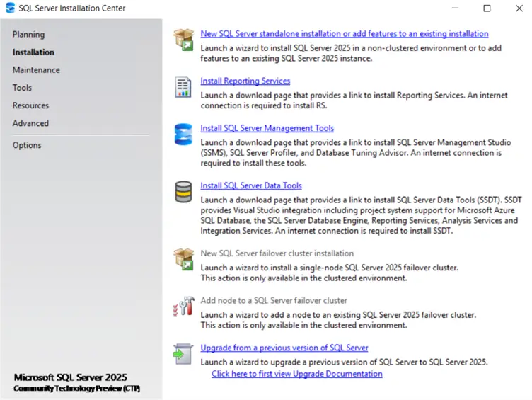Open the Tools section
The width and height of the screenshot is (532, 400).
(x=22, y=88)
